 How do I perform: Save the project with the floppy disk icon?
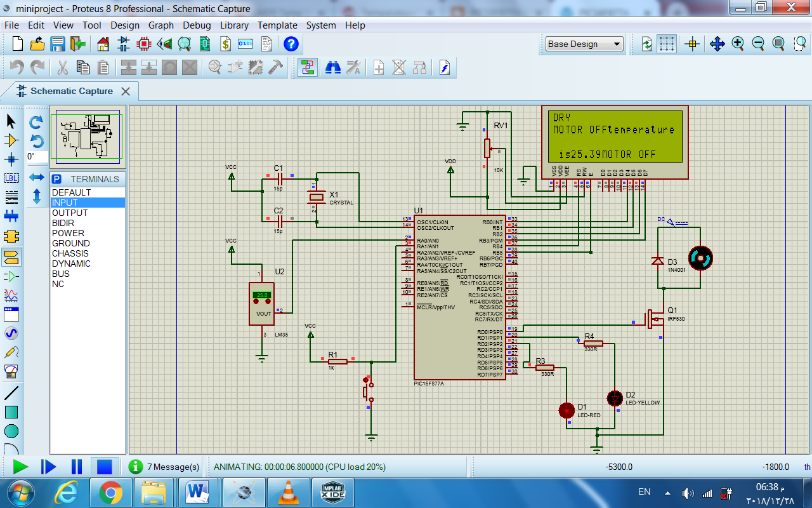pos(58,44)
